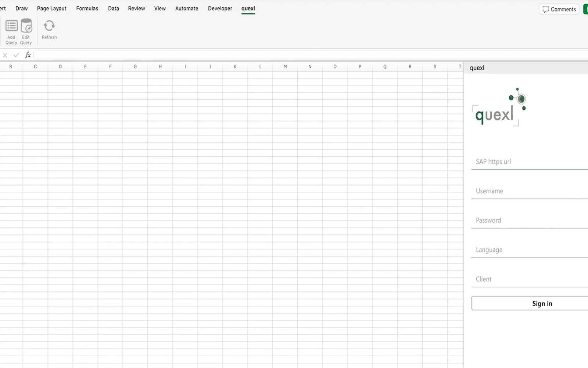Click the quexl logo in the task pane

(x=499, y=107)
